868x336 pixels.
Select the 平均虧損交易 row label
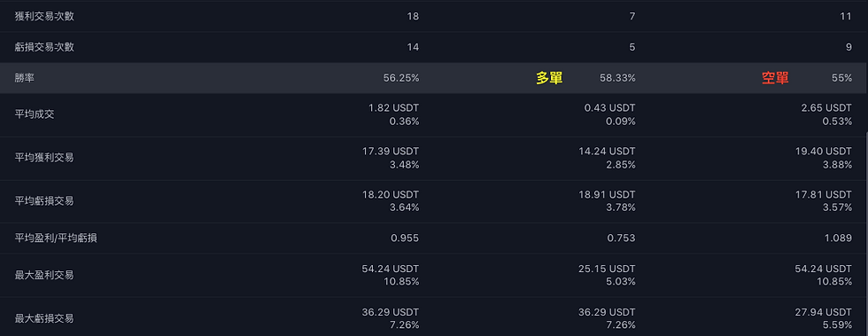(44, 201)
